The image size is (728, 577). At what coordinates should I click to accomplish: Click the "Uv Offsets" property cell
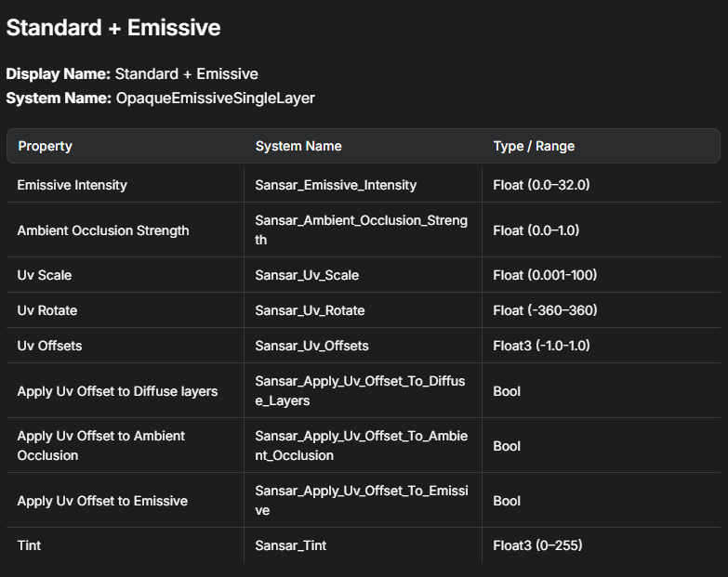(49, 346)
